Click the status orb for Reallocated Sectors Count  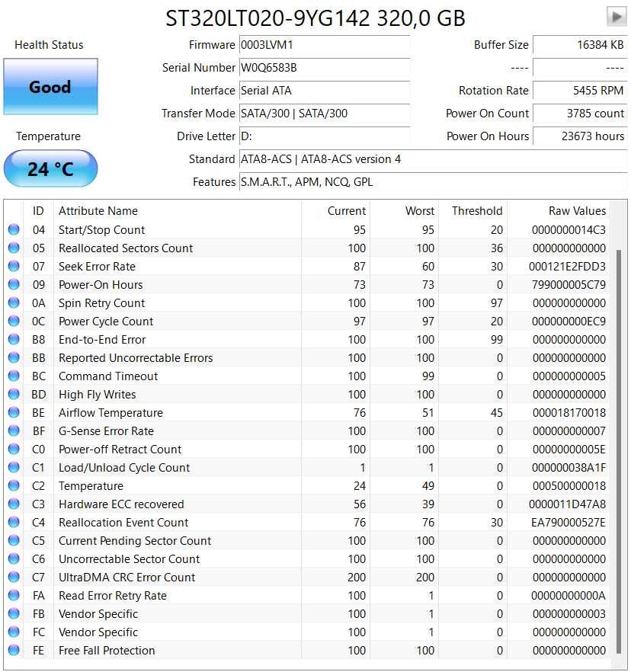[x=14, y=248]
